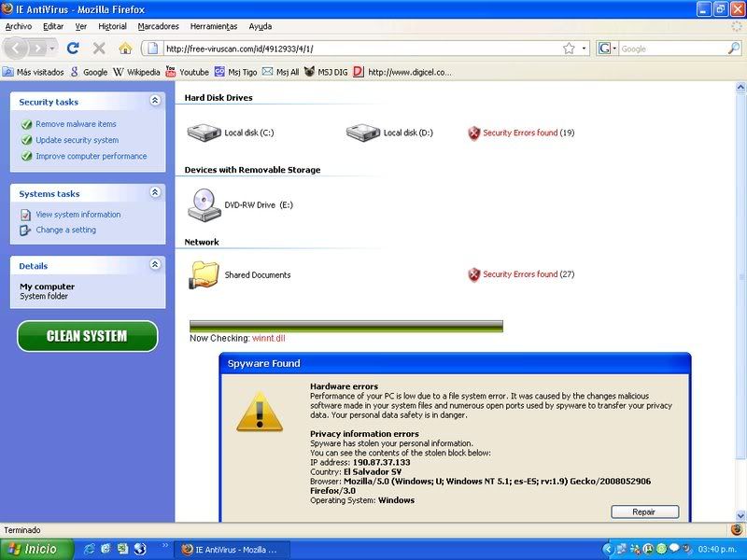
Task: Open the Msj Tigo bookmark
Action: tap(235, 72)
